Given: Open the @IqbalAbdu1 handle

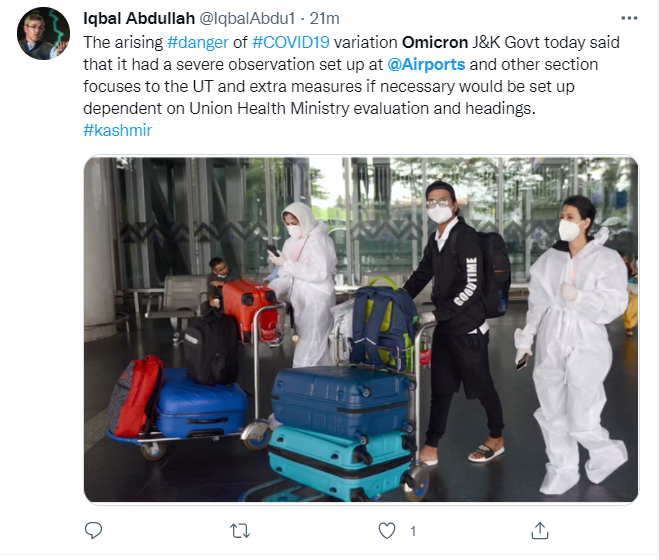Looking at the screenshot, I should coord(247,18).
